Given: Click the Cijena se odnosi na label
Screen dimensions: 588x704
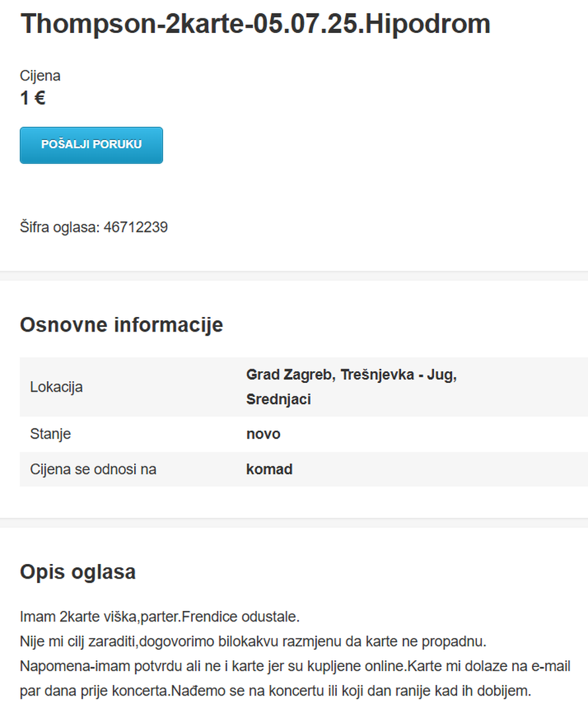Looking at the screenshot, I should point(93,469).
